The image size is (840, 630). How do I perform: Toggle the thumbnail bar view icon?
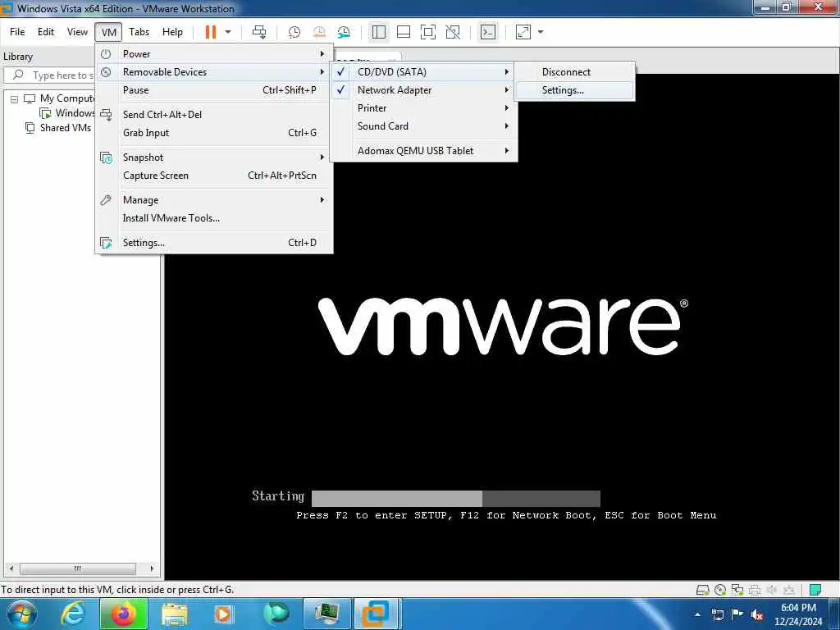(404, 32)
